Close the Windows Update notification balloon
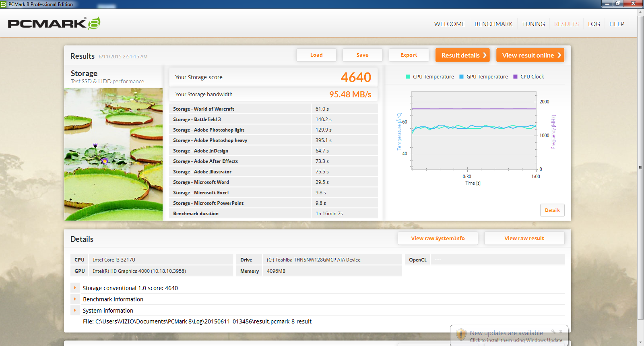This screenshot has width=644, height=346. coord(561,332)
